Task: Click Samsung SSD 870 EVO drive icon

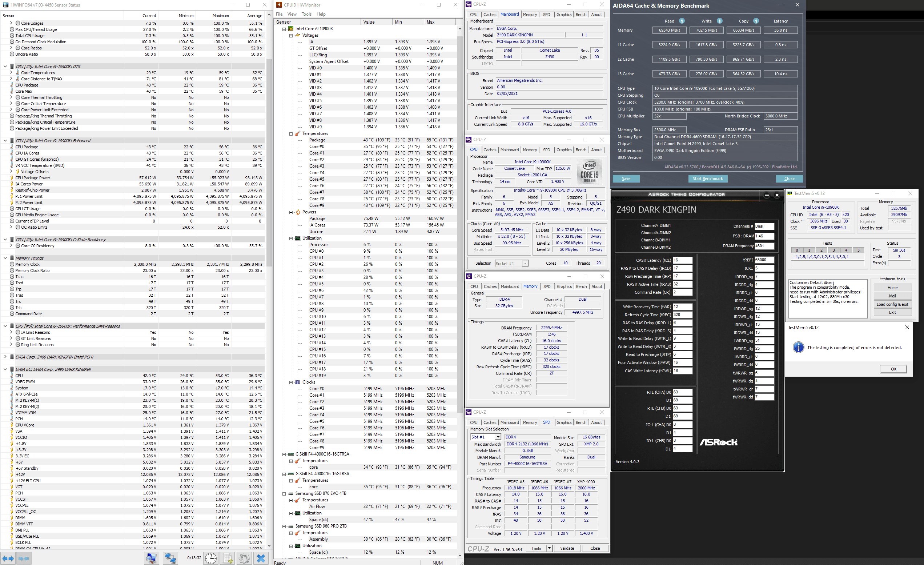Action: point(291,493)
